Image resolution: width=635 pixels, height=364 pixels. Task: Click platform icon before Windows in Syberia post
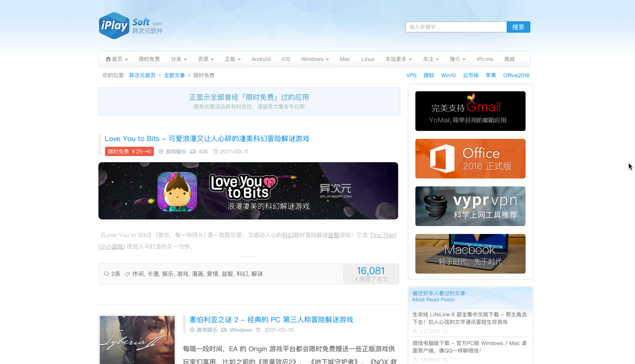(x=224, y=330)
